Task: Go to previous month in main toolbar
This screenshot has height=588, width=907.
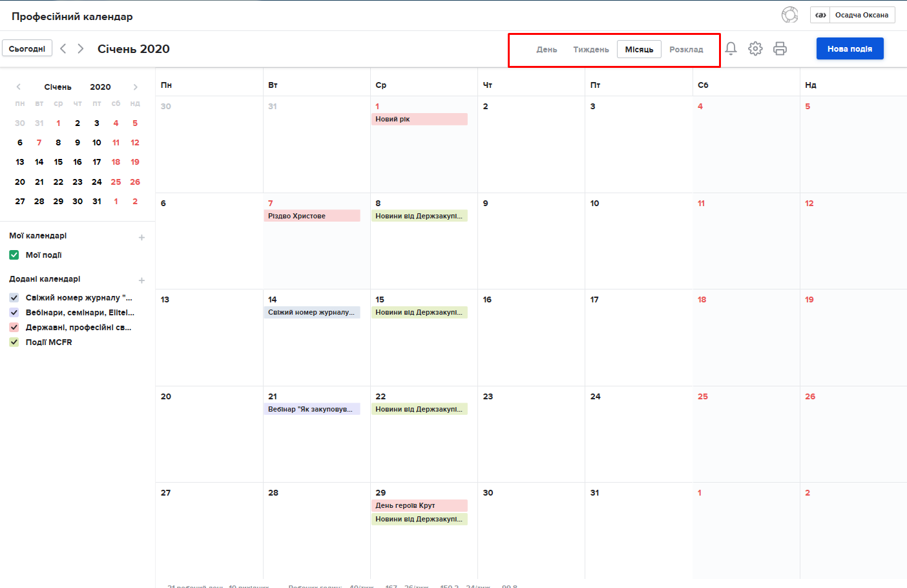Action: point(63,48)
